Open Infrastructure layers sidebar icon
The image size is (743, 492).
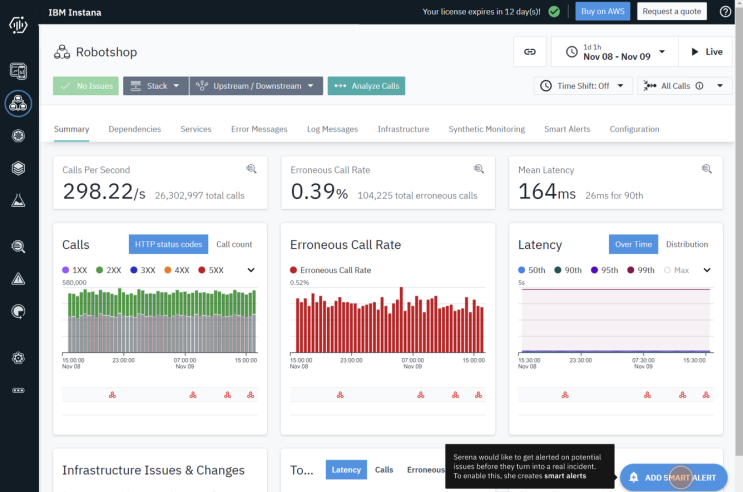click(x=18, y=168)
